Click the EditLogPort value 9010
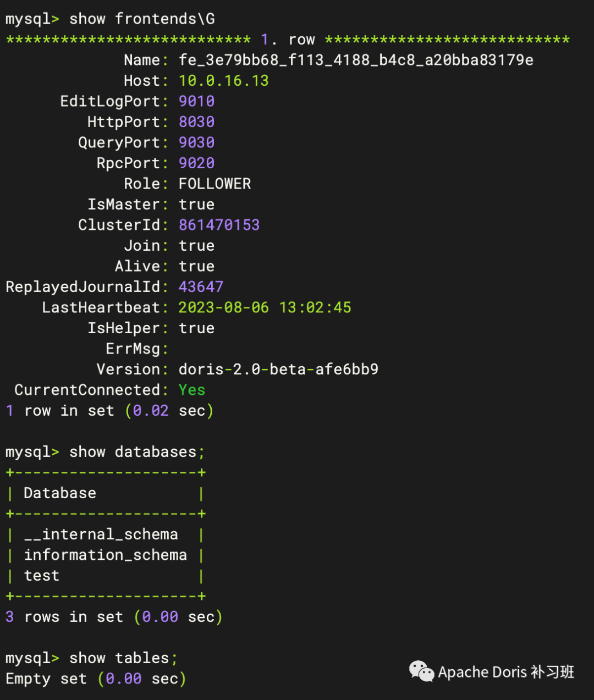This screenshot has width=594, height=700. pyautogui.click(x=196, y=101)
